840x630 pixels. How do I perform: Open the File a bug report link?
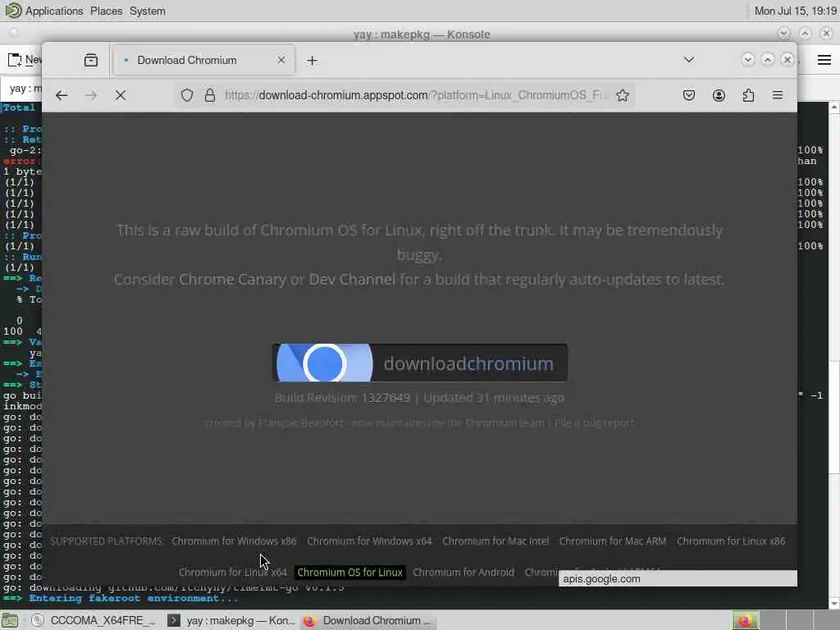(x=594, y=422)
